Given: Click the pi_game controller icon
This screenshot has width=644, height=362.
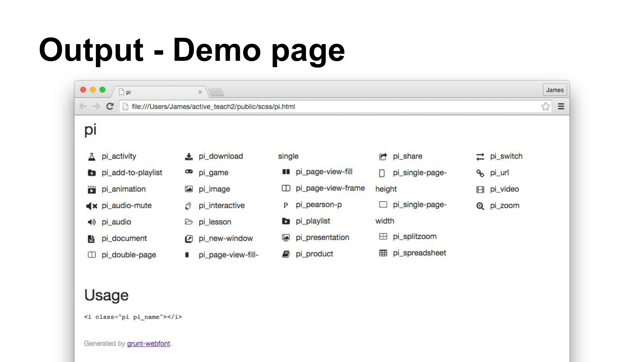Looking at the screenshot, I should 189,172.
